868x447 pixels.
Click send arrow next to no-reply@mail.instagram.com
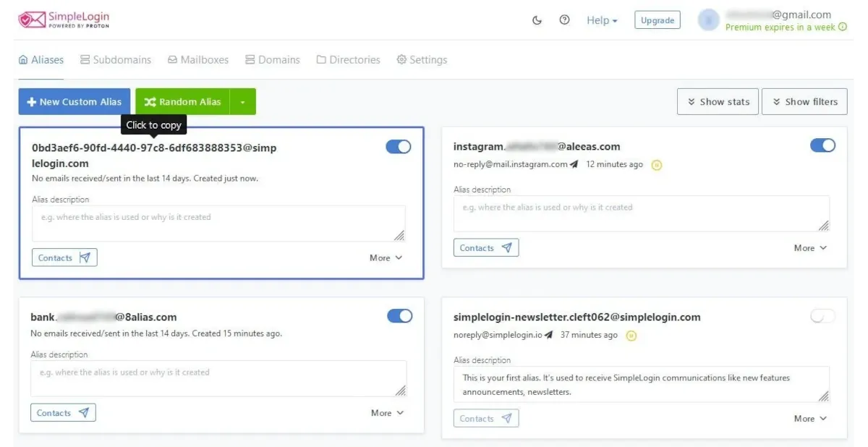click(574, 165)
